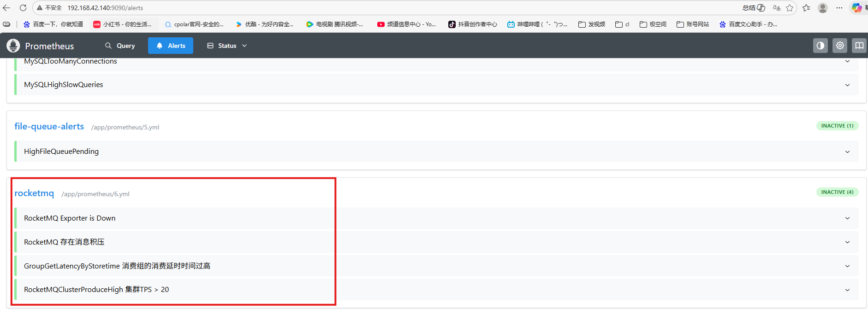Open the file-queue-alerts group link

coord(49,127)
